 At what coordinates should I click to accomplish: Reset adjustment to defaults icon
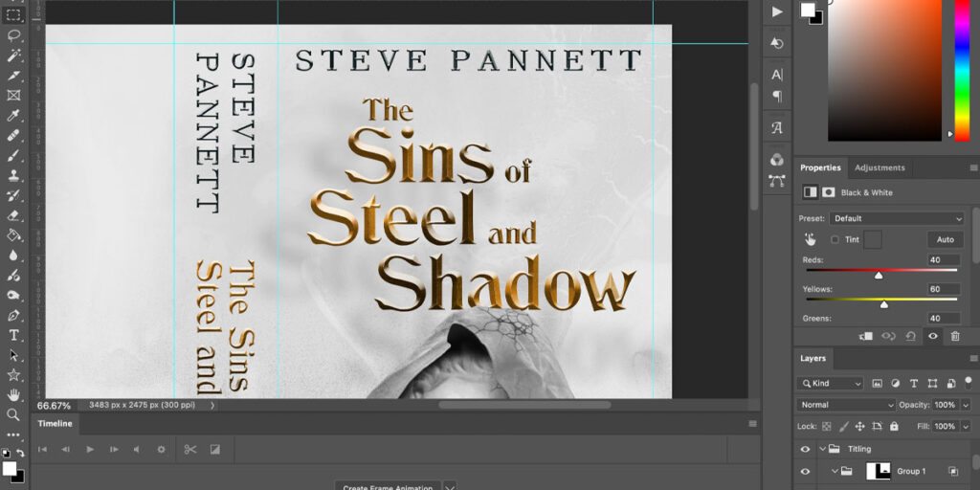pyautogui.click(x=910, y=336)
